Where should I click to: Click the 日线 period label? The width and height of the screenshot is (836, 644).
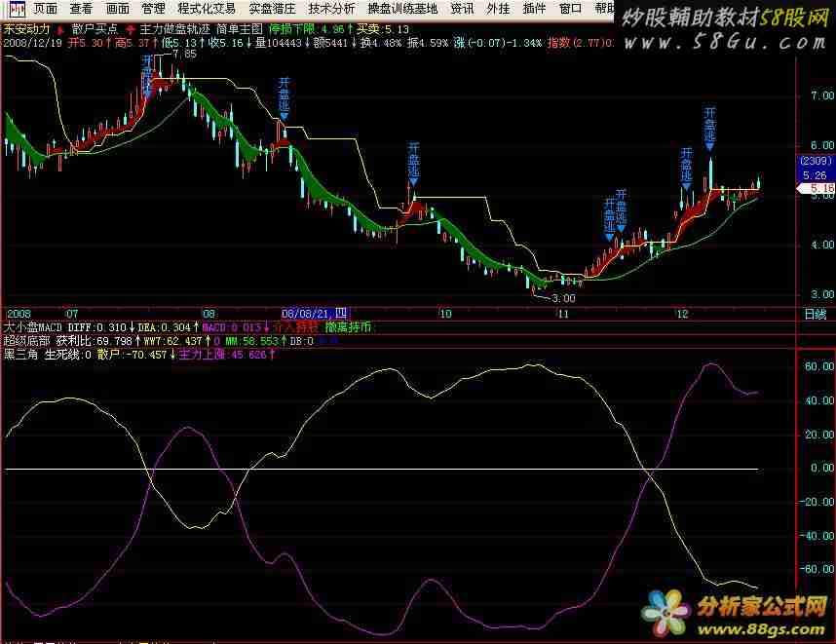[816, 314]
